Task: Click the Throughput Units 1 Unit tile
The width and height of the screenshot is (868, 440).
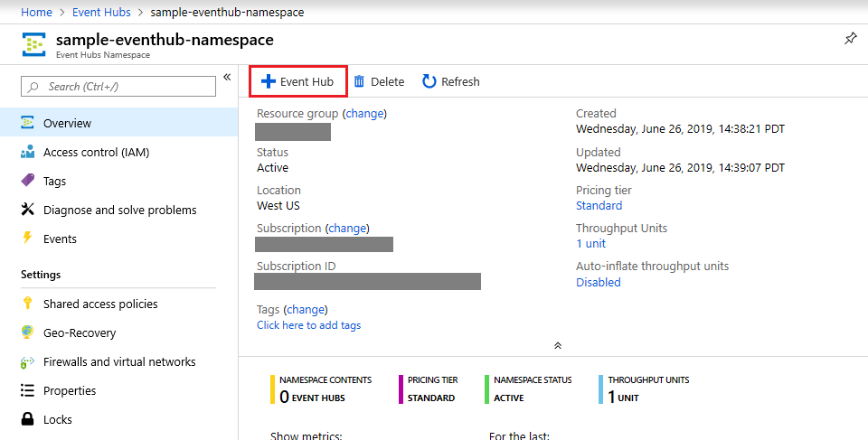Action: click(x=644, y=389)
